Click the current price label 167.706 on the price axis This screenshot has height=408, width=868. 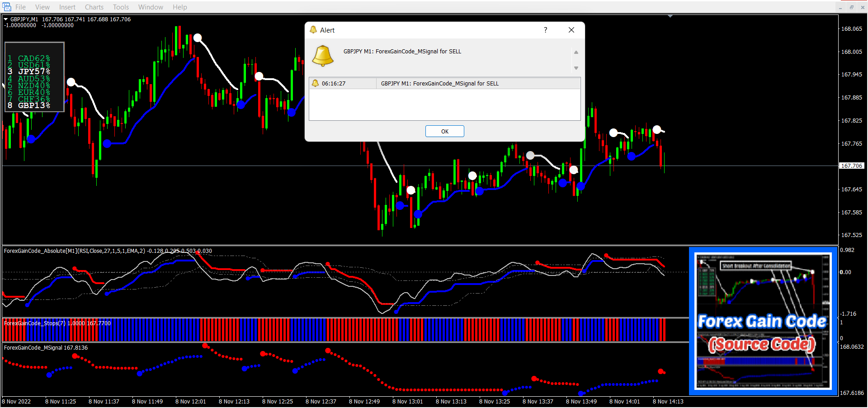[x=851, y=166]
